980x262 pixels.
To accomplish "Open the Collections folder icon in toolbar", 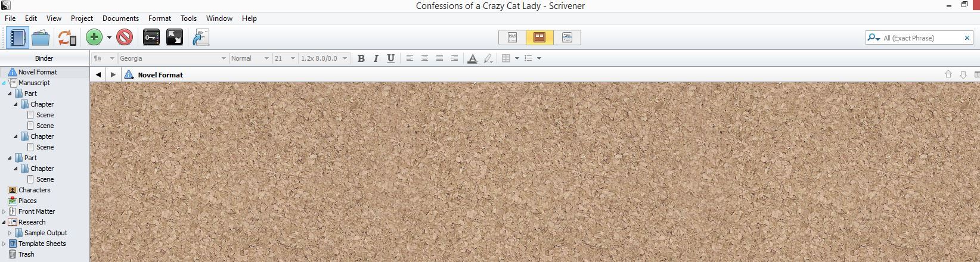I will click(41, 38).
